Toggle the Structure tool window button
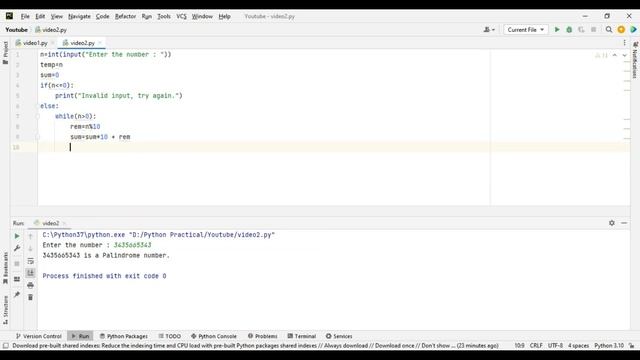The image size is (640, 360). click(5, 310)
